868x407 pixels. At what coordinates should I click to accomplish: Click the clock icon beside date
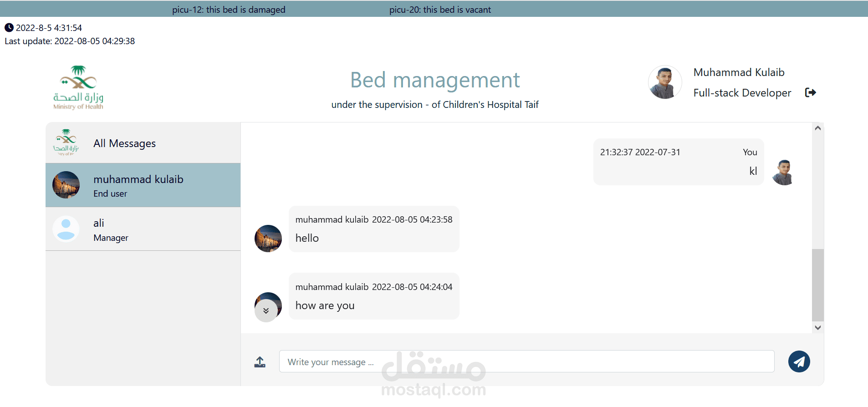pos(9,28)
